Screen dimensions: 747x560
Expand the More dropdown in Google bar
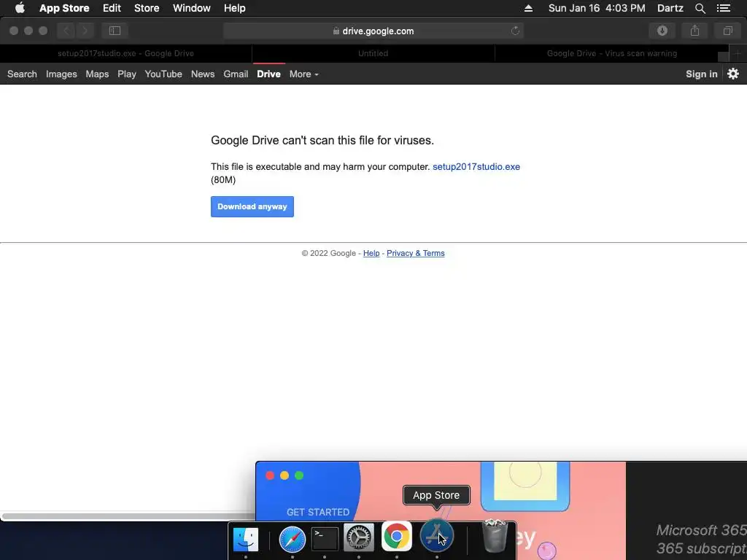click(x=303, y=74)
